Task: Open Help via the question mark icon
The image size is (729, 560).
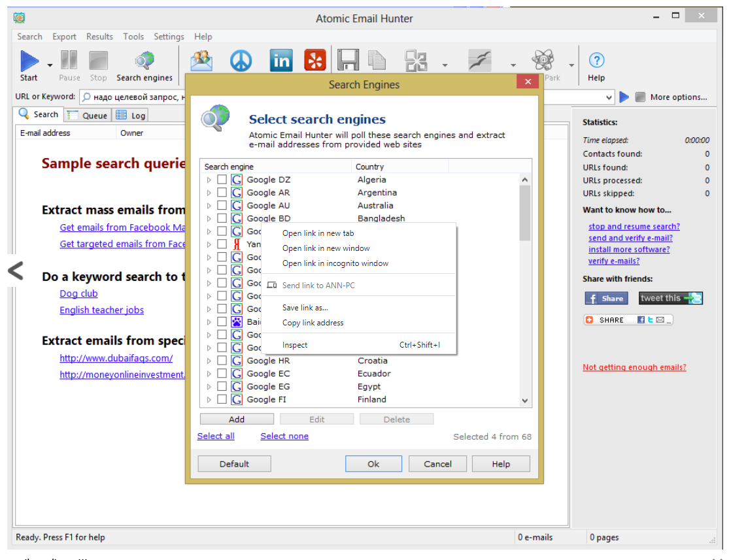Action: [x=596, y=59]
